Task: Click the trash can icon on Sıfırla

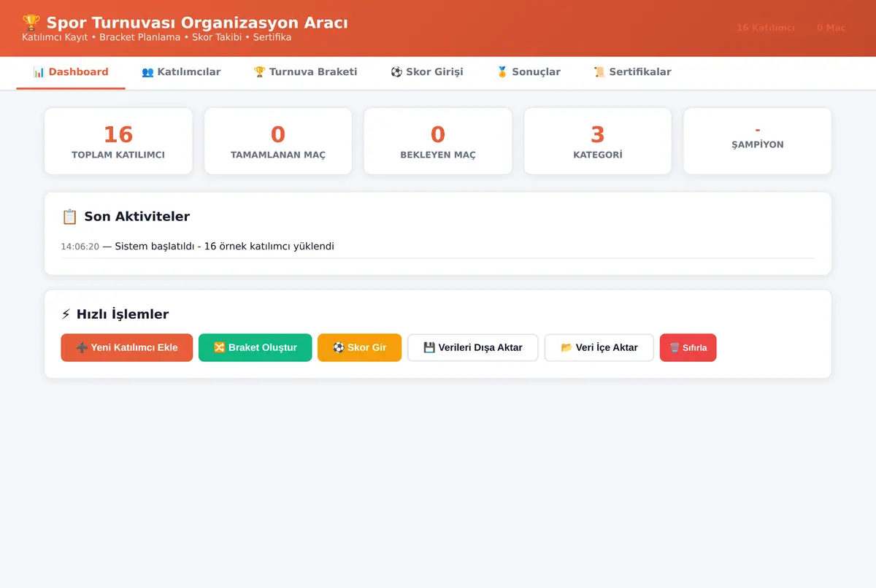Action: point(675,348)
